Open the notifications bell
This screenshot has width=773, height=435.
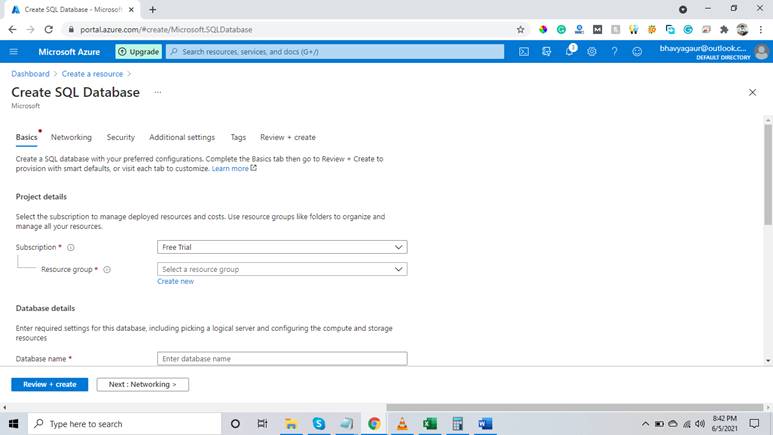570,51
